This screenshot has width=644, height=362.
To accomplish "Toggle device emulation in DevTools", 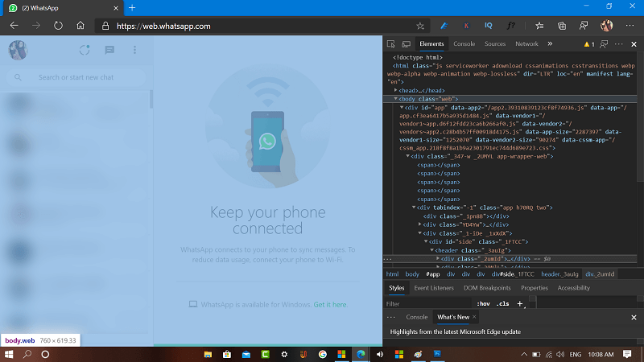I will point(406,44).
